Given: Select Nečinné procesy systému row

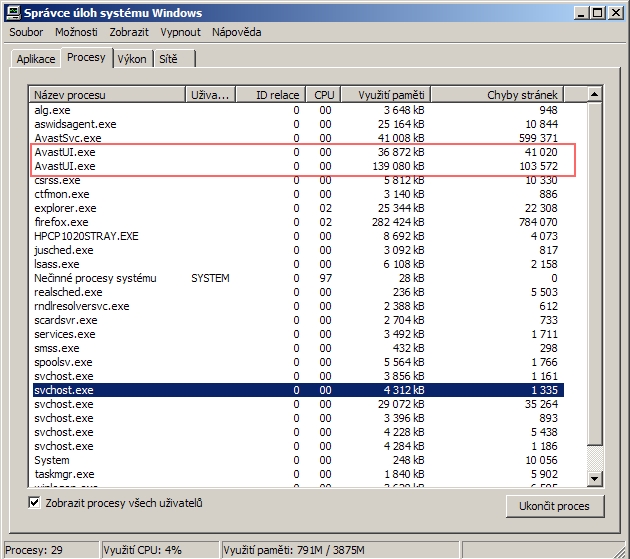Looking at the screenshot, I should [298, 278].
